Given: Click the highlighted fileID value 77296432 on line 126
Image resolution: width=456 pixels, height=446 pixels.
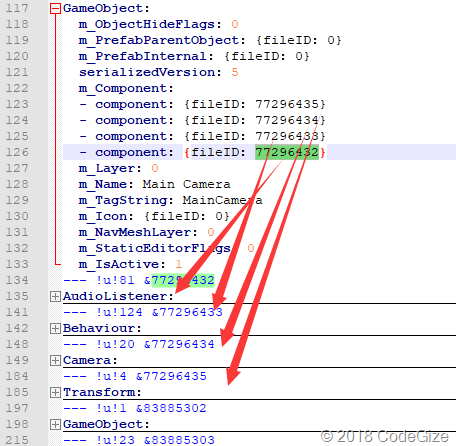Looking at the screenshot, I should pos(287,152).
